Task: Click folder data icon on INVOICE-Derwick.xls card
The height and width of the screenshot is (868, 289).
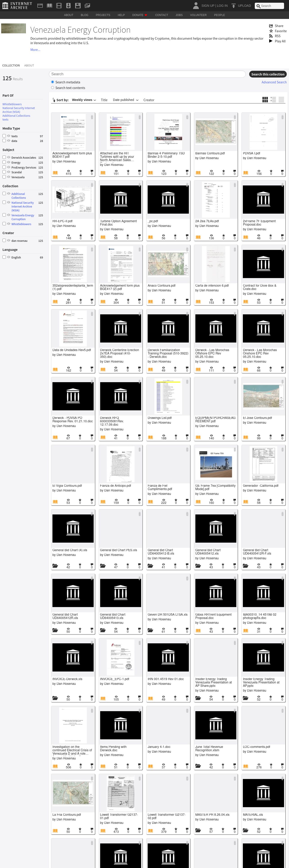Action: (x=55, y=698)
